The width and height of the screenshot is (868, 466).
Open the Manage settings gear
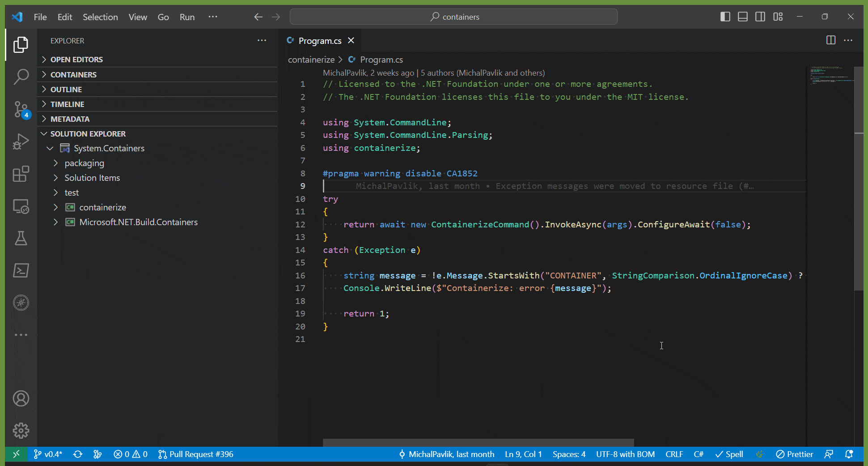coord(21,430)
